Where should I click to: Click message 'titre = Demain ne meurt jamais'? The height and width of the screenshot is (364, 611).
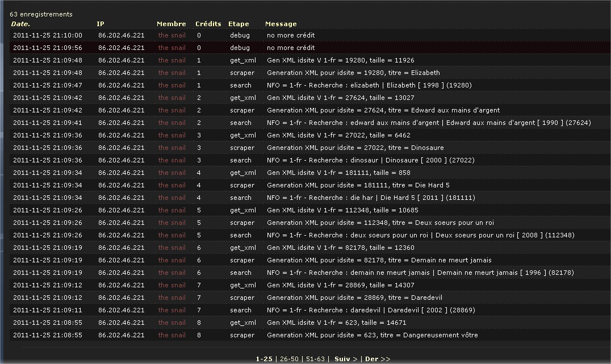click(379, 260)
